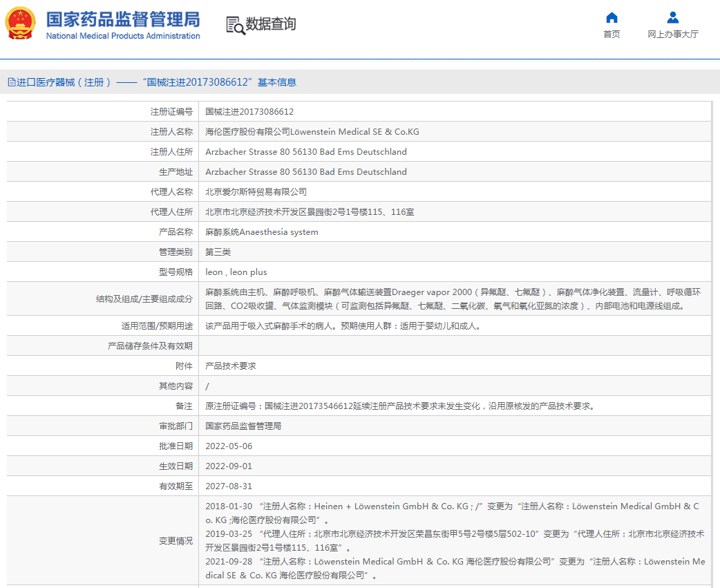Click the 有效期至 label cell

point(103,486)
